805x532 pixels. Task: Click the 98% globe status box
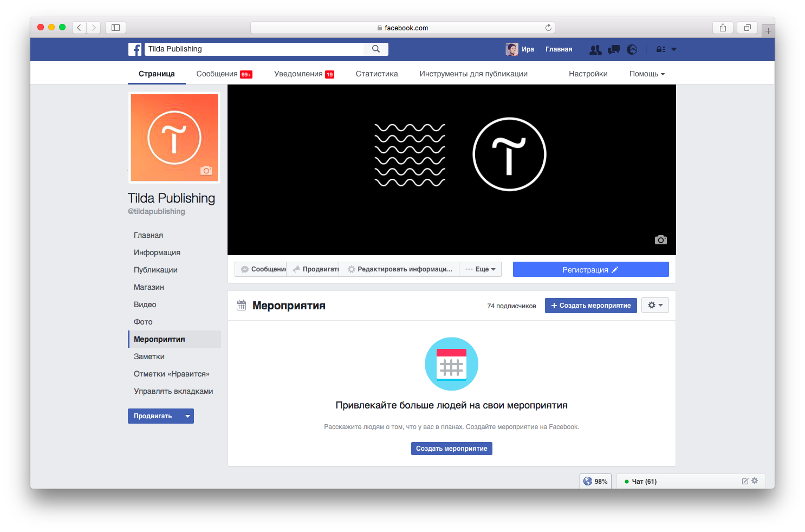coord(595,481)
